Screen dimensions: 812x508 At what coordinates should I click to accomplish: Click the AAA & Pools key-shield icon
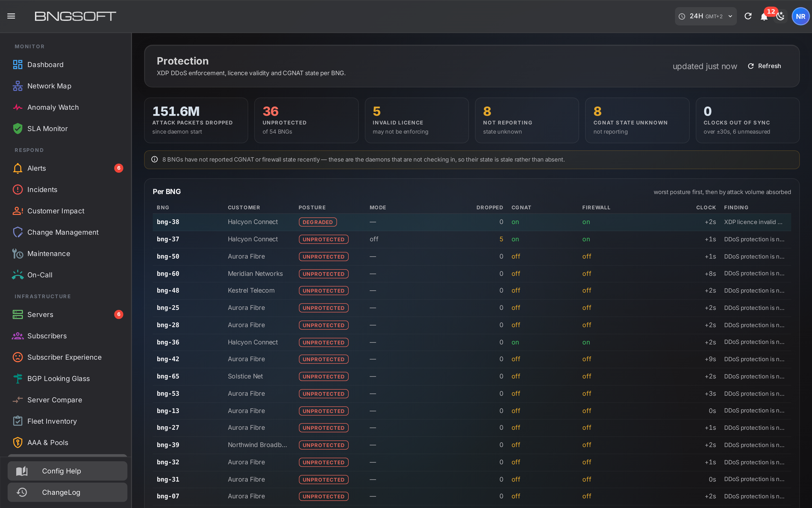[18, 442]
